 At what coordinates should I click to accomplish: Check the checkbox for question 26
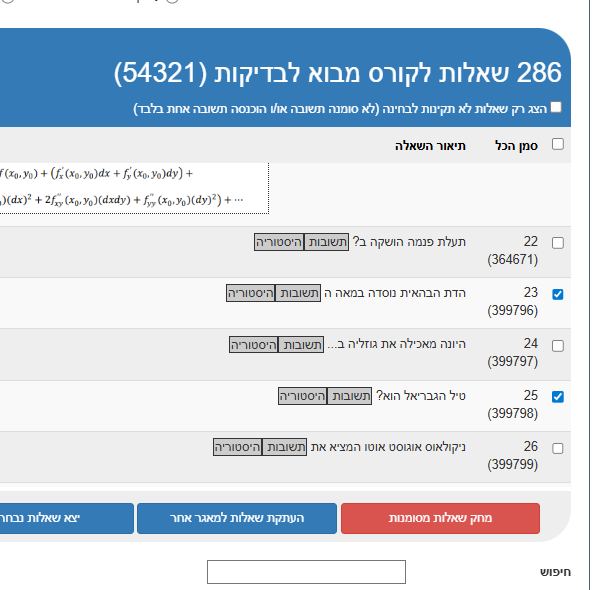point(558,447)
